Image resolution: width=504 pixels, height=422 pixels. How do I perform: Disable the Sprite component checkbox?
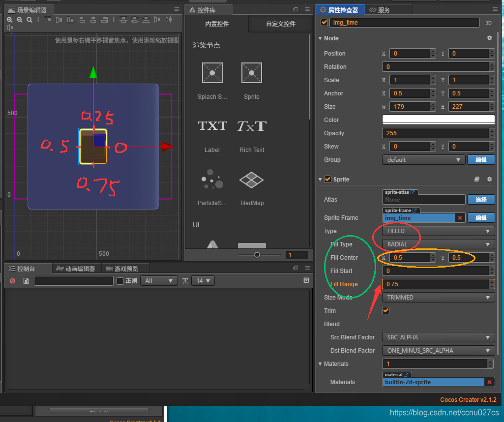[x=327, y=179]
